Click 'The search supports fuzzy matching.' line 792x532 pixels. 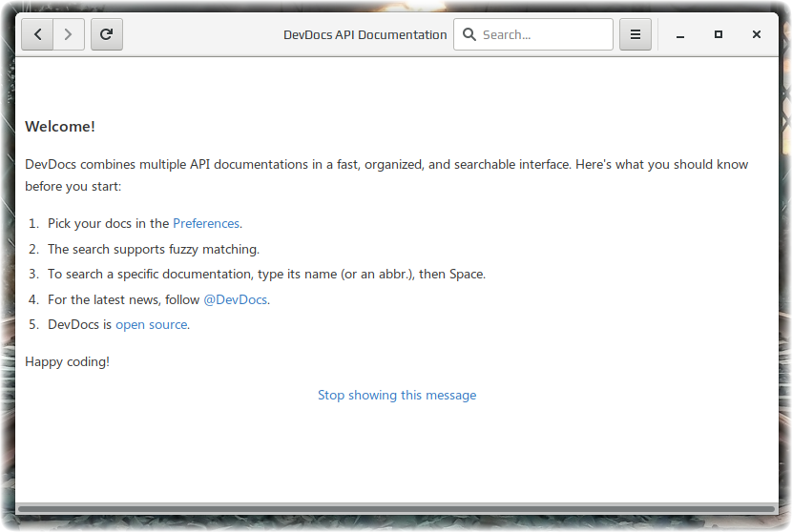coord(154,250)
